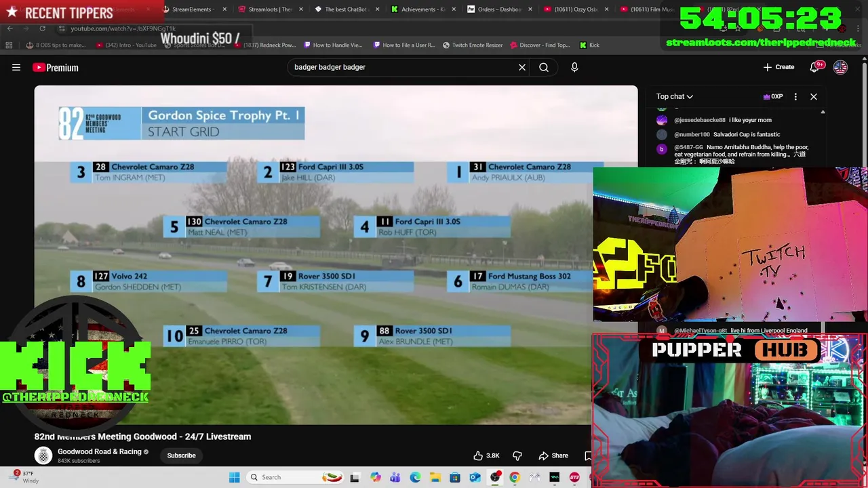Open the 0XP chat points button

[x=773, y=96]
